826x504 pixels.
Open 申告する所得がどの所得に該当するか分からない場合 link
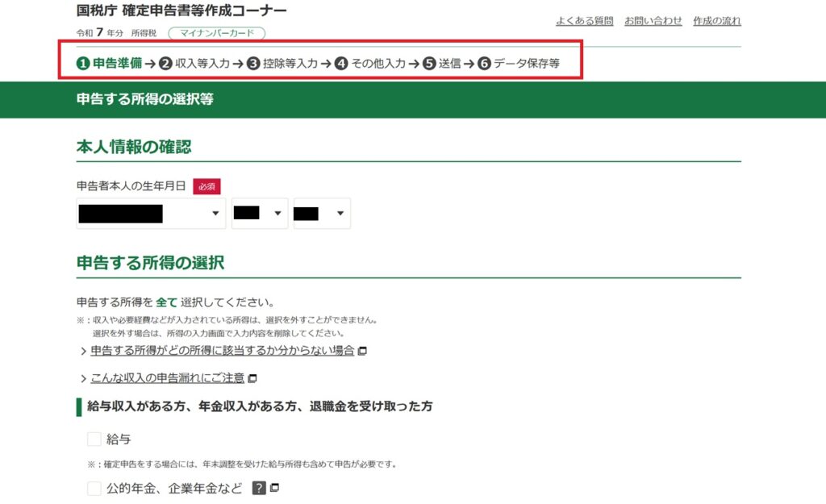tap(222, 351)
